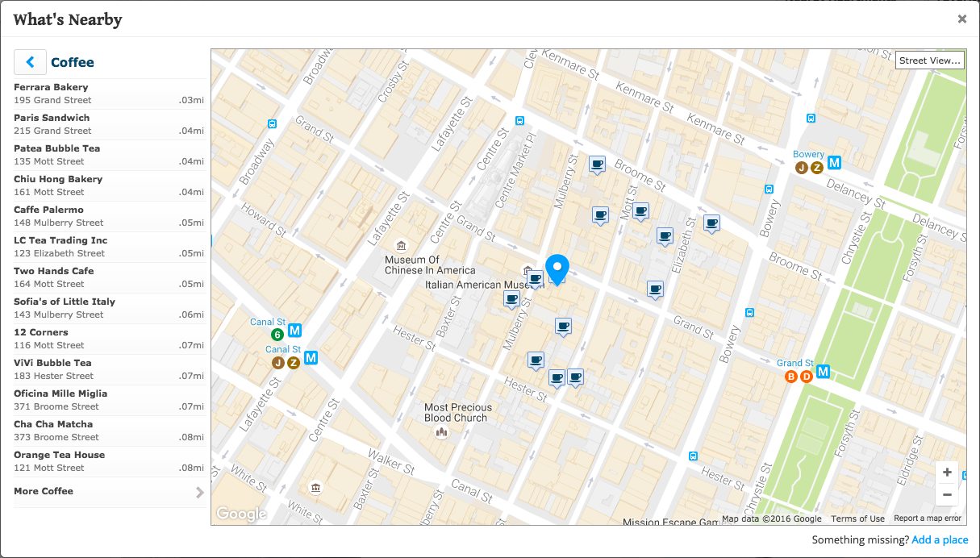Click Report a map error

928,518
